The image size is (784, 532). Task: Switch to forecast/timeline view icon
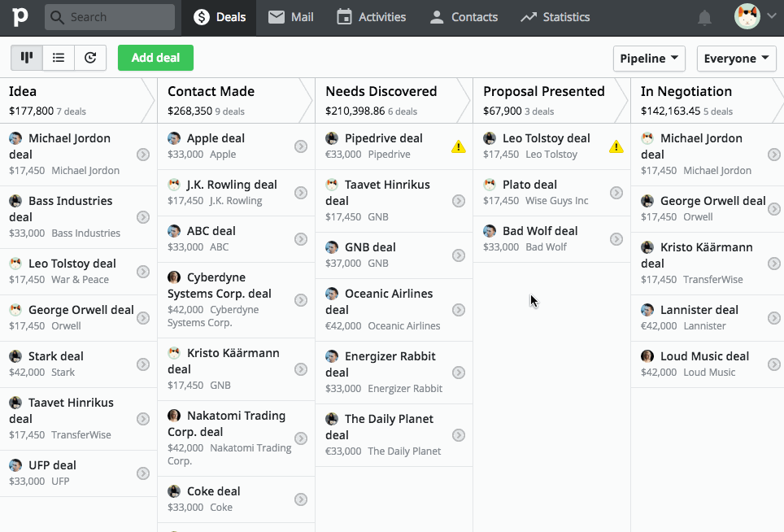click(x=90, y=58)
